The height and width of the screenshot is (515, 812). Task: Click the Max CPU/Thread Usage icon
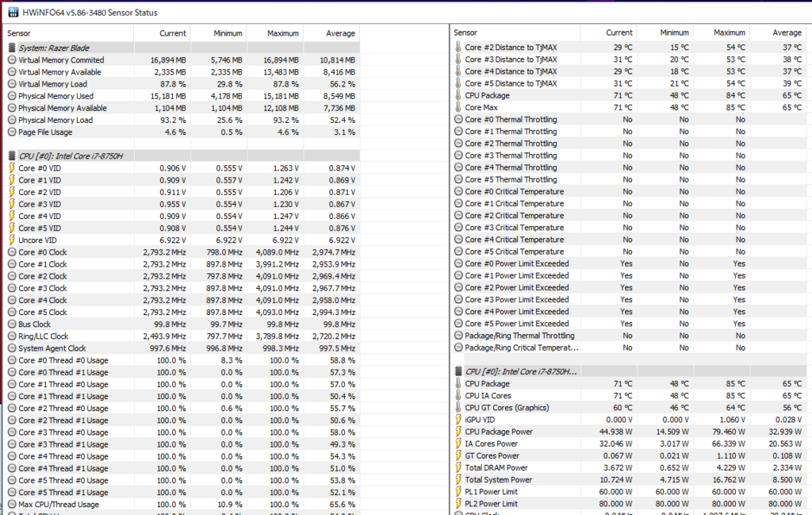pos(12,504)
